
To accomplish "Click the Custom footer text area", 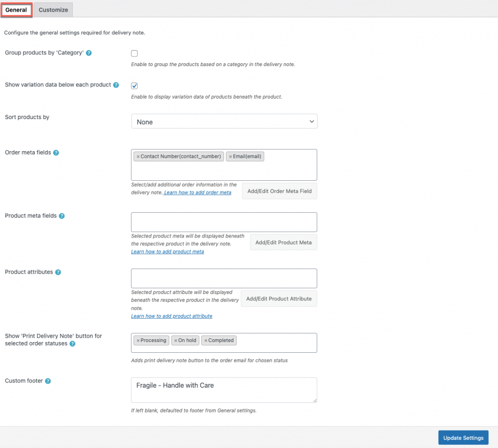I will [x=224, y=390].
